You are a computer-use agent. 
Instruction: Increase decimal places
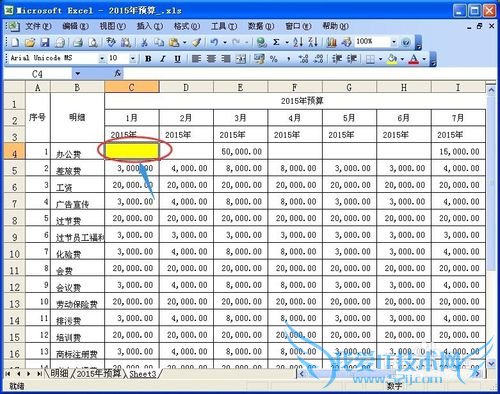[303, 59]
